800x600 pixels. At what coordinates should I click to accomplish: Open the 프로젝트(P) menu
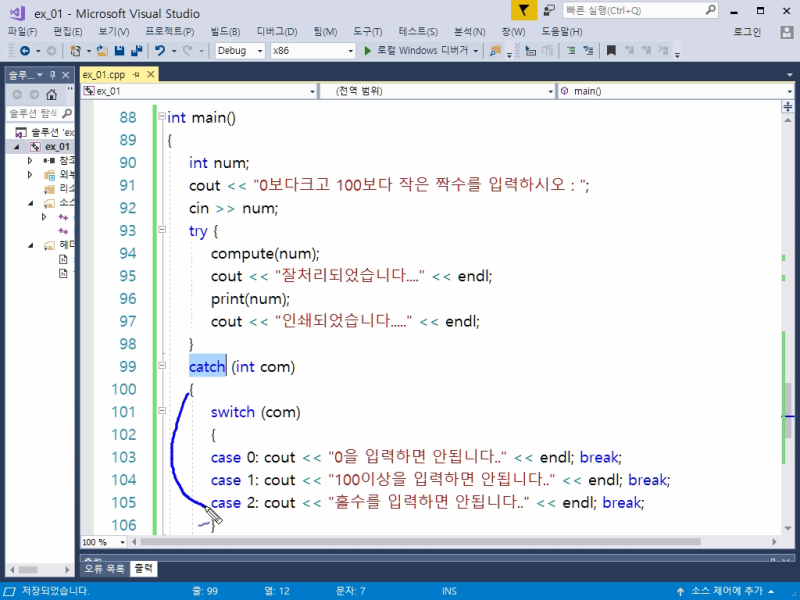click(x=169, y=32)
